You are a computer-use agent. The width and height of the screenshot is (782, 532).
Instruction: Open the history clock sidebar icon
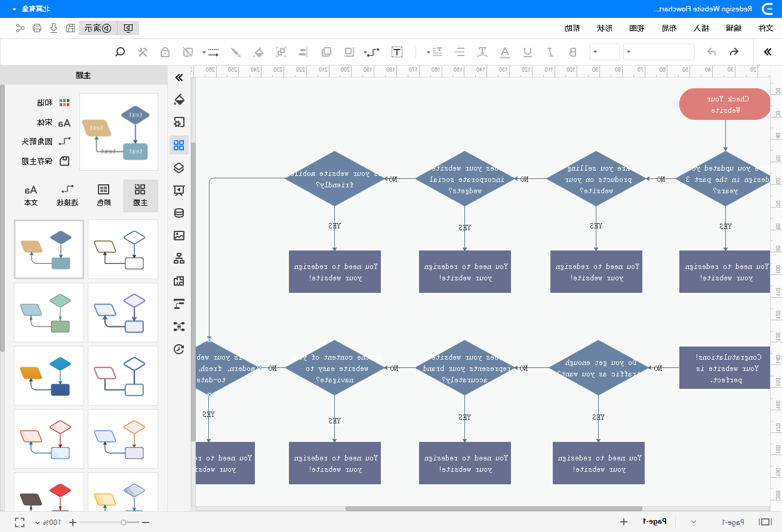(178, 349)
